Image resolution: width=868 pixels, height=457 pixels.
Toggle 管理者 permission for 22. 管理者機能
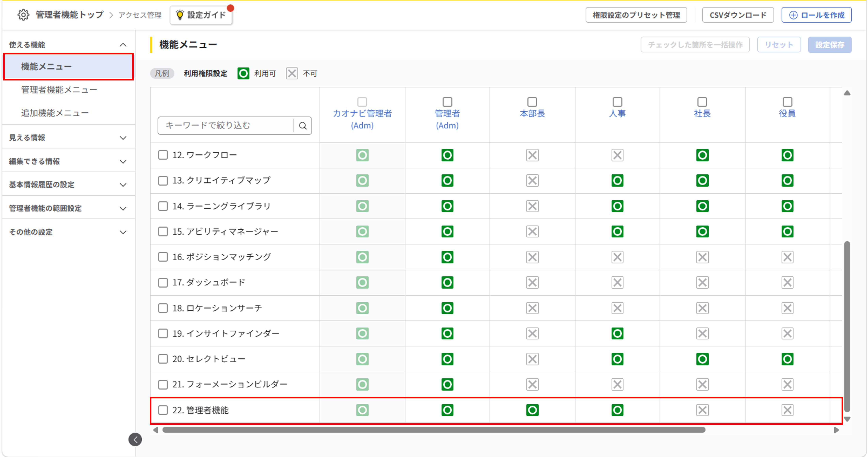click(x=447, y=410)
